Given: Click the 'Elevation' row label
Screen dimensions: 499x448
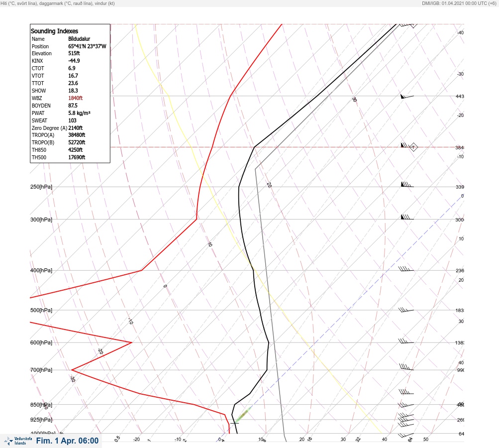Looking at the screenshot, I should [x=42, y=53].
